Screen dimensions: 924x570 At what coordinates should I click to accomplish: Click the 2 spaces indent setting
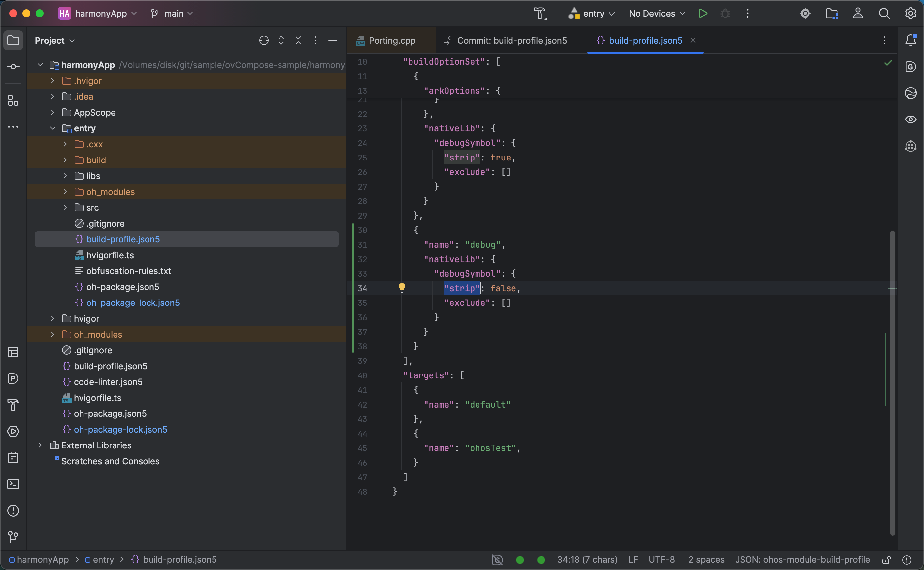point(706,560)
